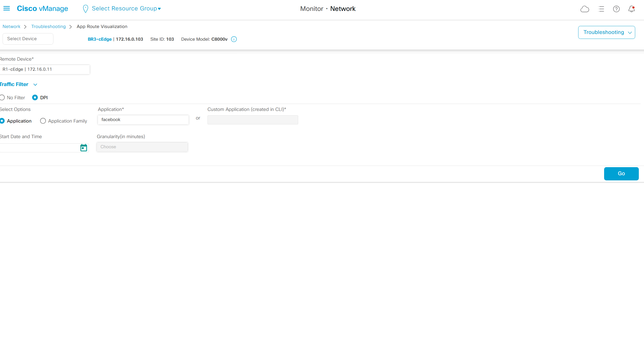The width and height of the screenshot is (644, 346).
Task: Open the hamburger navigation menu
Action: pyautogui.click(x=6, y=9)
